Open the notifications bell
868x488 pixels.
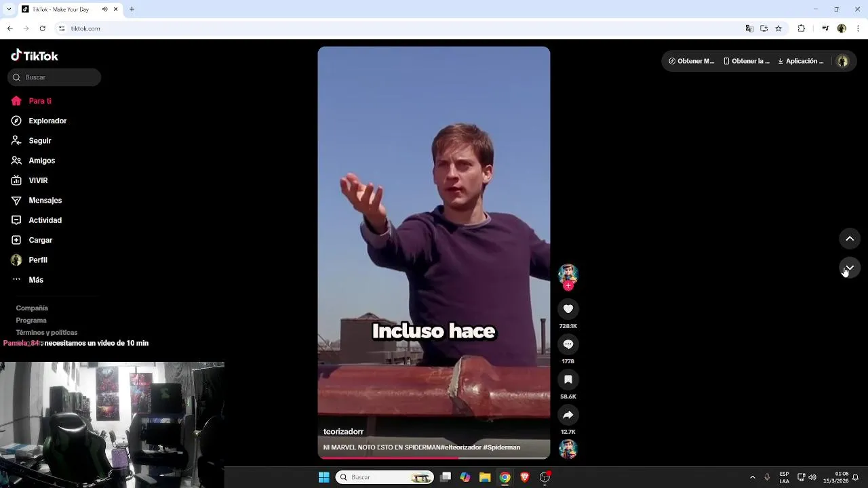coord(856,477)
